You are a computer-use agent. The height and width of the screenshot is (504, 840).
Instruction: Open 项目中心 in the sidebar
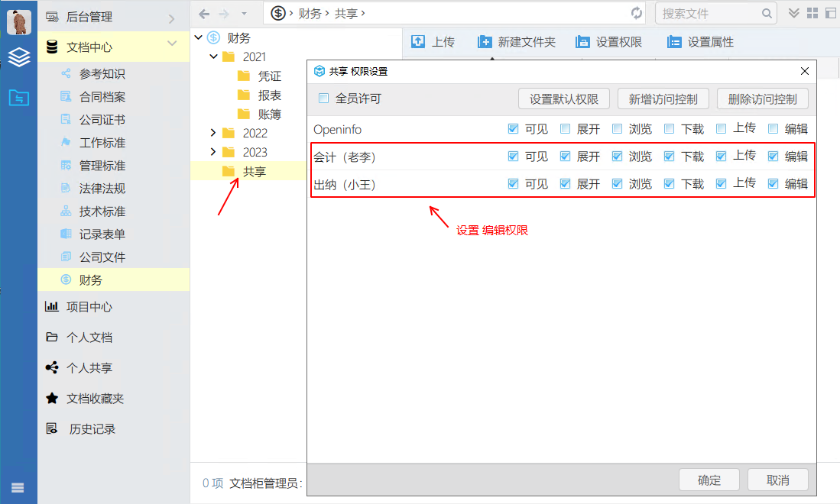89,306
